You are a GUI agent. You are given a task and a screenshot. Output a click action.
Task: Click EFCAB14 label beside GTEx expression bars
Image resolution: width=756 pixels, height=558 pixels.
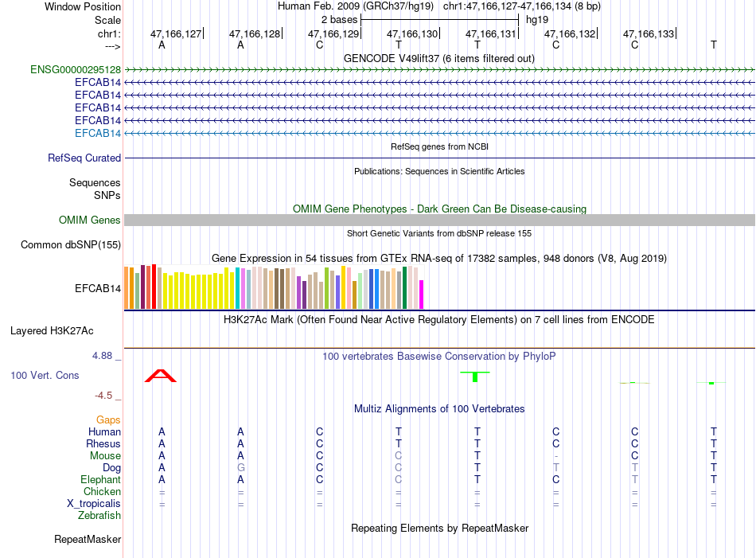98,288
